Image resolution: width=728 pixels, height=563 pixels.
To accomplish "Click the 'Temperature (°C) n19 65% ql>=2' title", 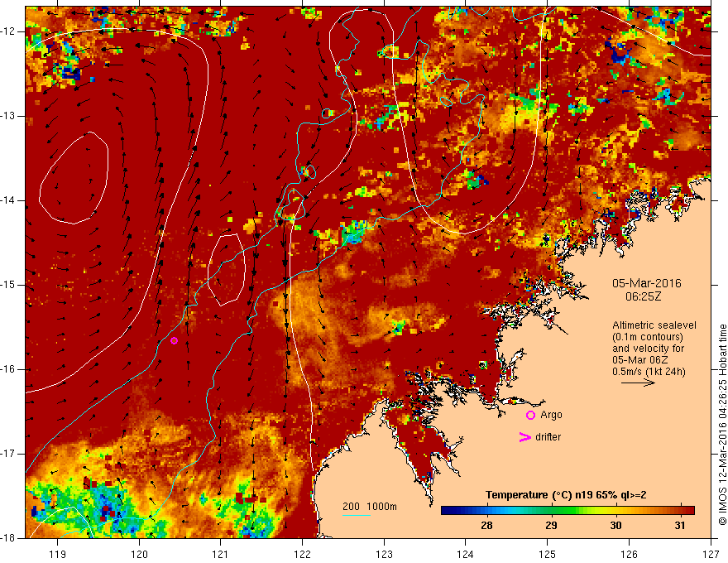I will tap(566, 495).
